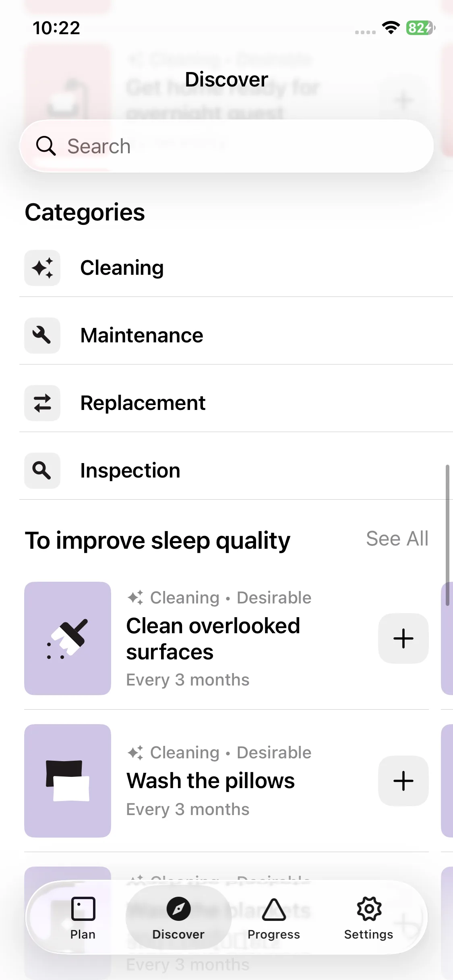The width and height of the screenshot is (453, 980).
Task: Tap the Cleaning sparkle icon
Action: [42, 268]
